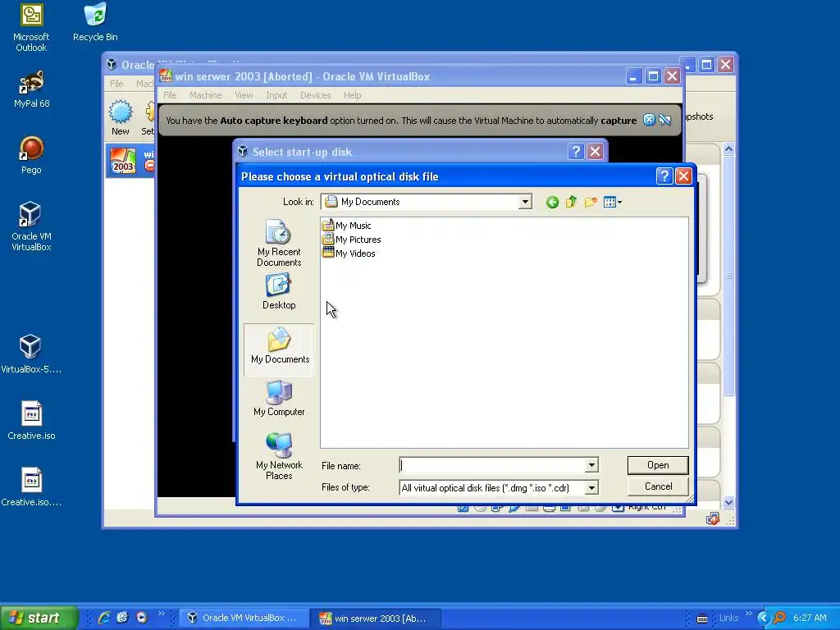The height and width of the screenshot is (630, 840).
Task: Click up arrow of Manager details scrollbar
Action: pos(728,149)
